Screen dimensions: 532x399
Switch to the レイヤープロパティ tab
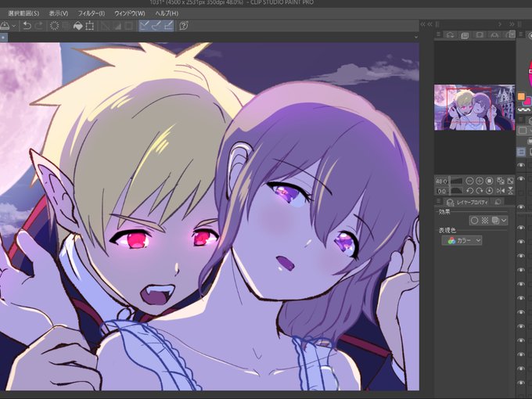click(x=467, y=202)
